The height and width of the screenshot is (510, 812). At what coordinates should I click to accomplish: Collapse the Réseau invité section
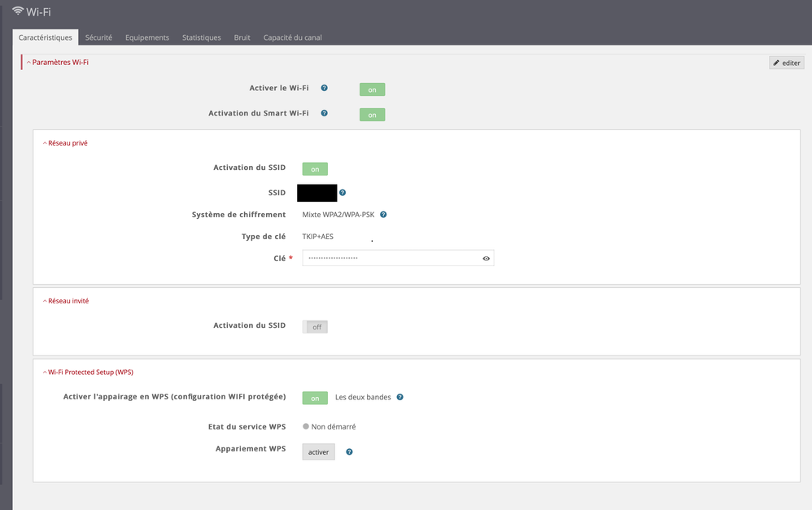pos(66,301)
